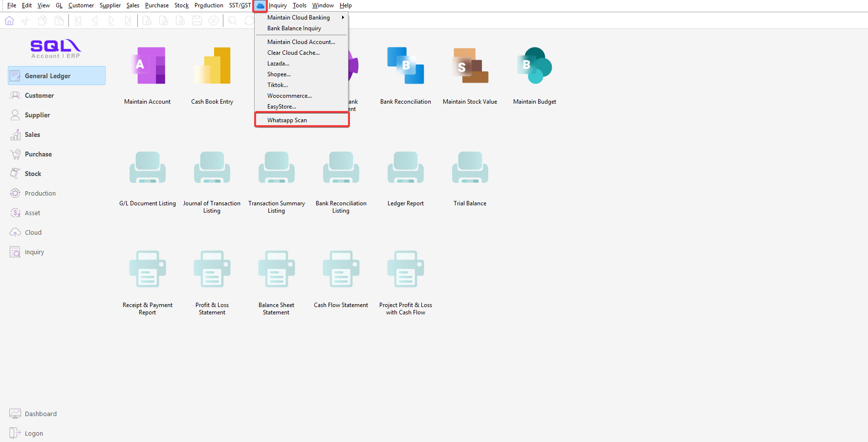Select Sales in sidebar
This screenshot has width=868, height=442.
coord(57,134)
